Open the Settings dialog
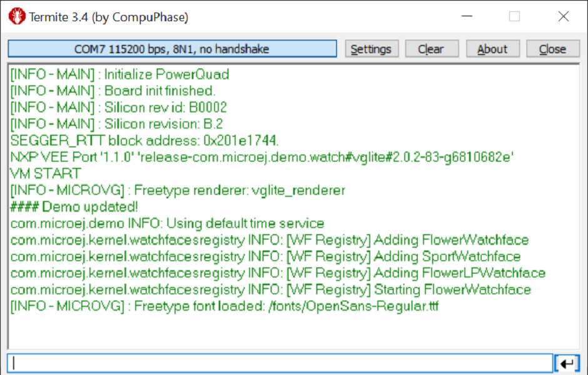 pos(371,49)
